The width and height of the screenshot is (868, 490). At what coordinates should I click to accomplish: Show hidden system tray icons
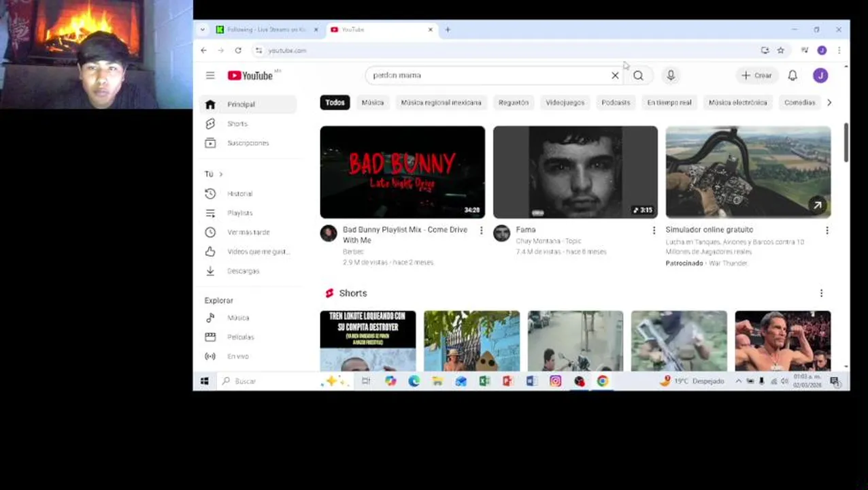[x=738, y=381]
